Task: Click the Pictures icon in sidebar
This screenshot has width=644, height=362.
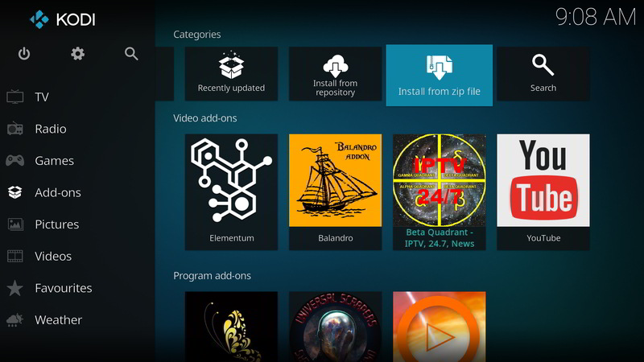Action: coord(15,224)
